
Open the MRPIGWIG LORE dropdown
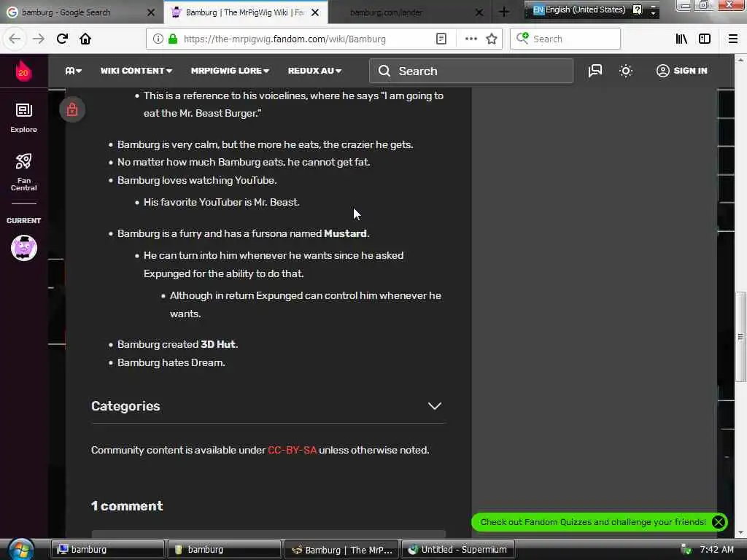pos(230,71)
